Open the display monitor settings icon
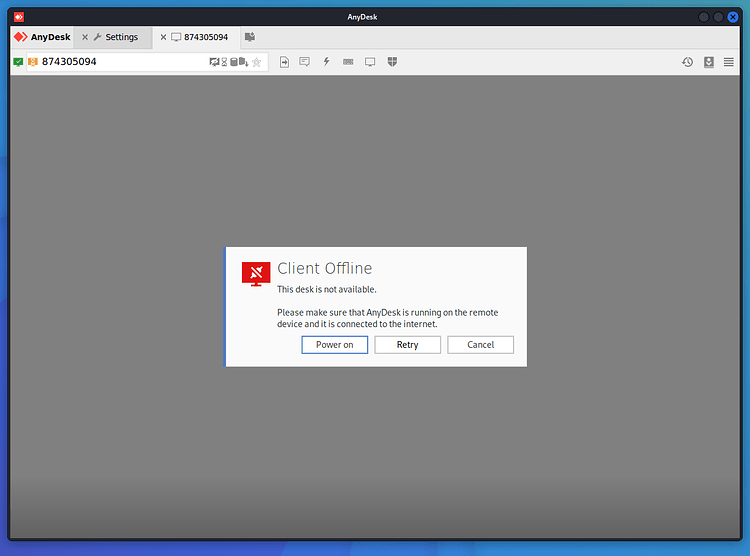Image resolution: width=750 pixels, height=556 pixels. tap(370, 62)
